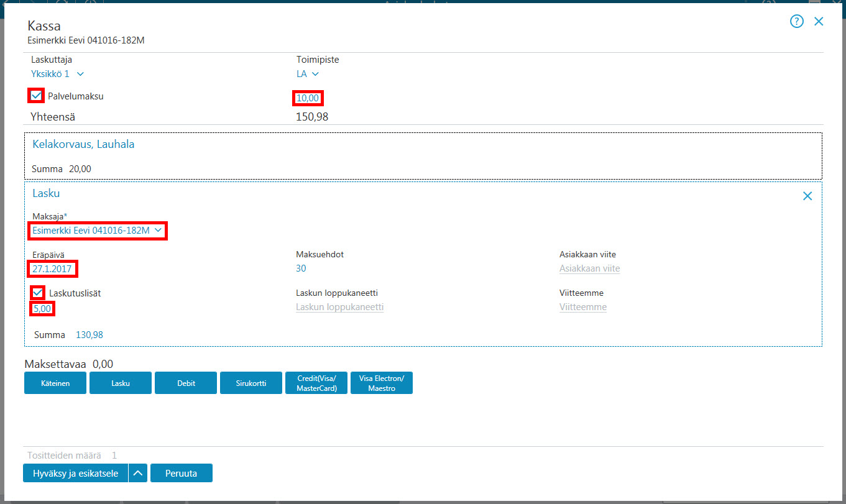Image resolution: width=846 pixels, height=504 pixels.
Task: Choose the Sirukortti payment method
Action: 251,383
